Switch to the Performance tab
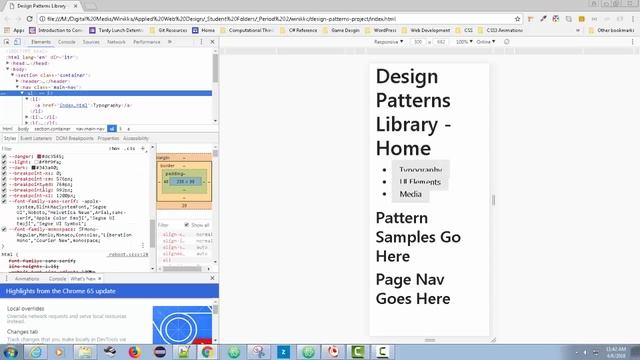Screen dimensions: 640x360 coord(147,42)
